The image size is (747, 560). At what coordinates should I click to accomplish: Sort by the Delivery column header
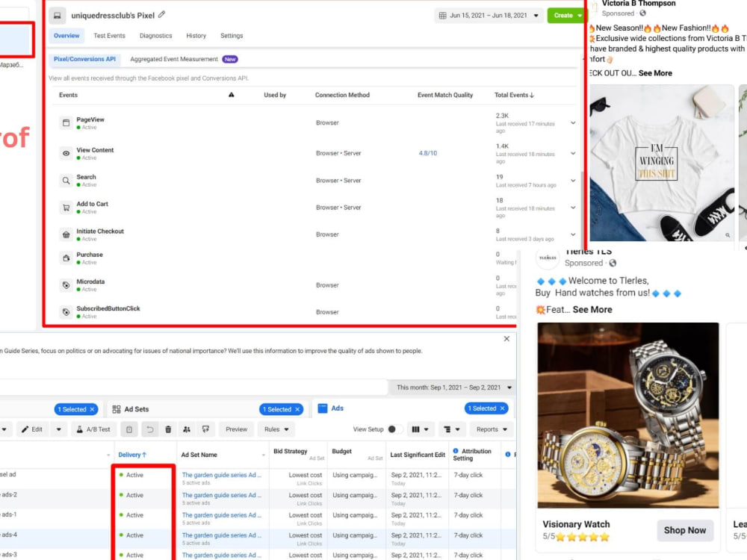(132, 455)
